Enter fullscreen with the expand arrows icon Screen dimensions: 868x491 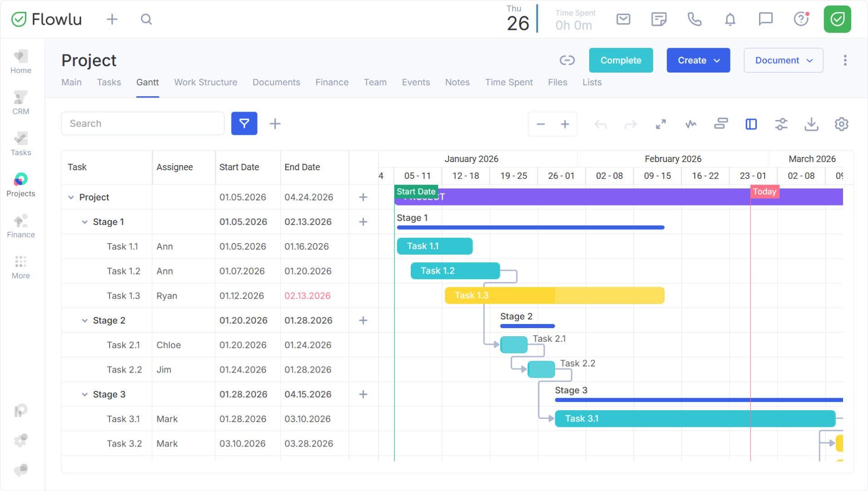(x=661, y=124)
